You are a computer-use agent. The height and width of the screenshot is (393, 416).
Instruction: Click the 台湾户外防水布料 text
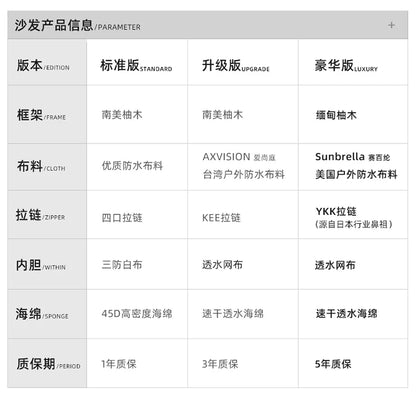pyautogui.click(x=243, y=174)
